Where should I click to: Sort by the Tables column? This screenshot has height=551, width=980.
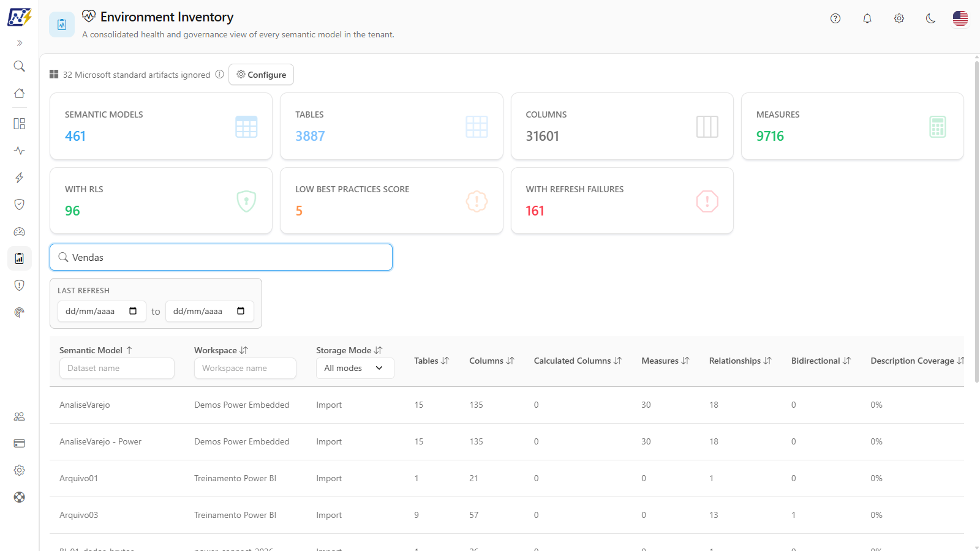[x=432, y=361]
